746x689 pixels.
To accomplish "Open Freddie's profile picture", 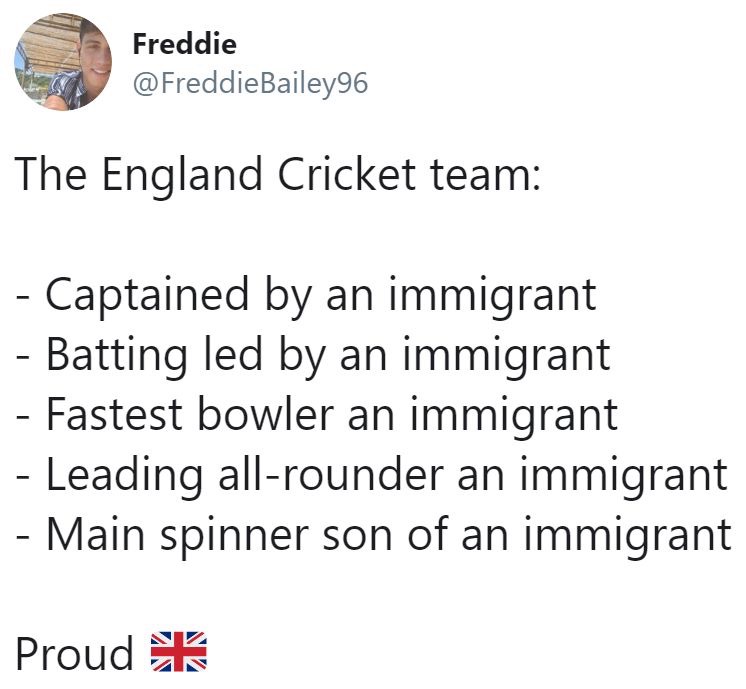I will point(63,61).
